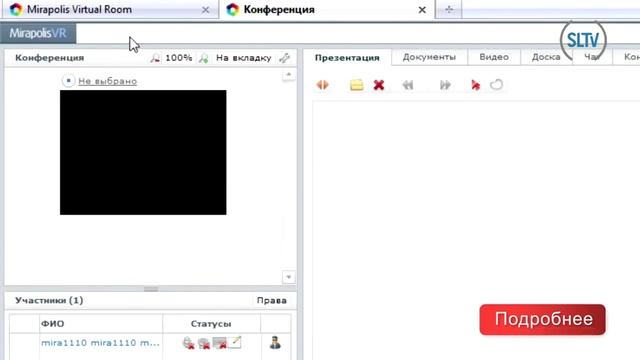Viewport: 640px width, 360px height.
Task: Switch to the Доска tab
Action: (x=546, y=57)
